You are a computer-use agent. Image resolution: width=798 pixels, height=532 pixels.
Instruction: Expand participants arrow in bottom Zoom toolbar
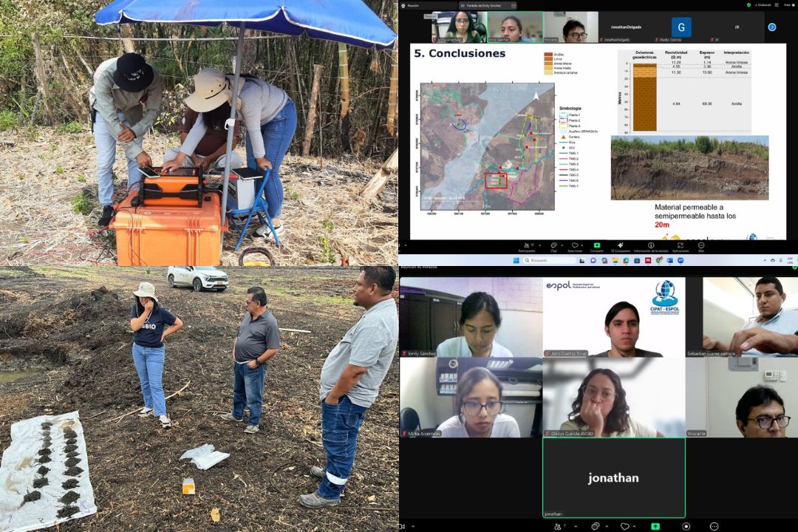(576, 526)
